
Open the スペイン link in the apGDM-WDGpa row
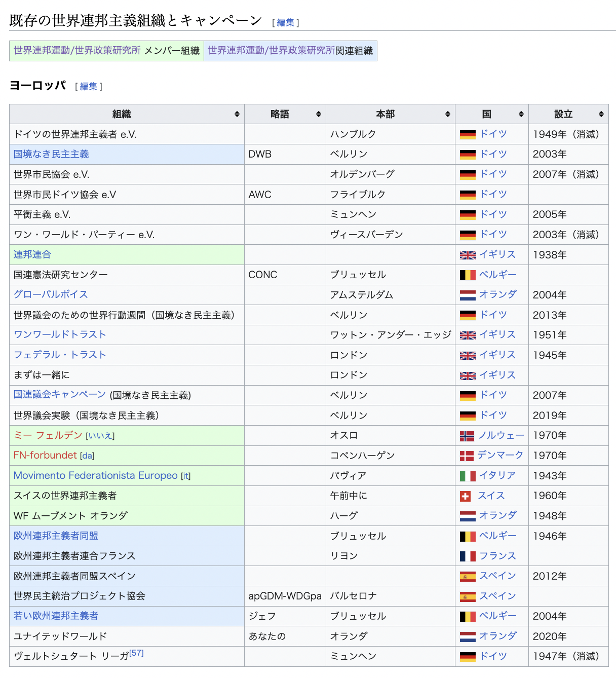pos(498,596)
